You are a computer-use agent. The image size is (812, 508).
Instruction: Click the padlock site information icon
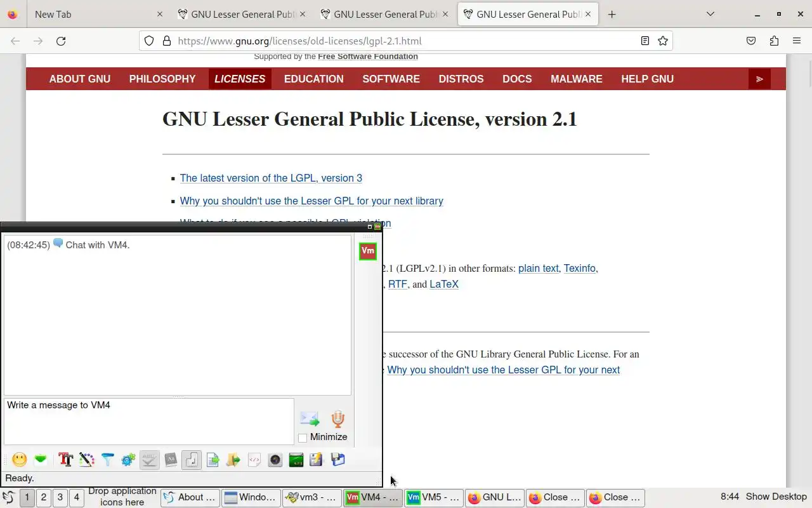pos(167,41)
